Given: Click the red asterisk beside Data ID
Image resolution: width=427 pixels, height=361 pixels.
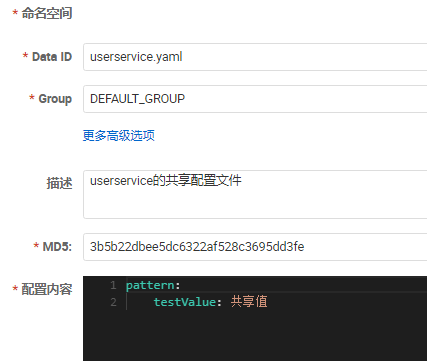Looking at the screenshot, I should tap(25, 56).
